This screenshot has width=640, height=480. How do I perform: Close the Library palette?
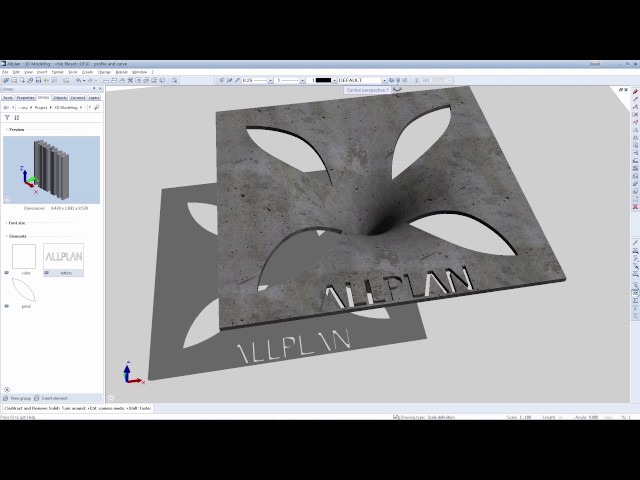tap(100, 89)
